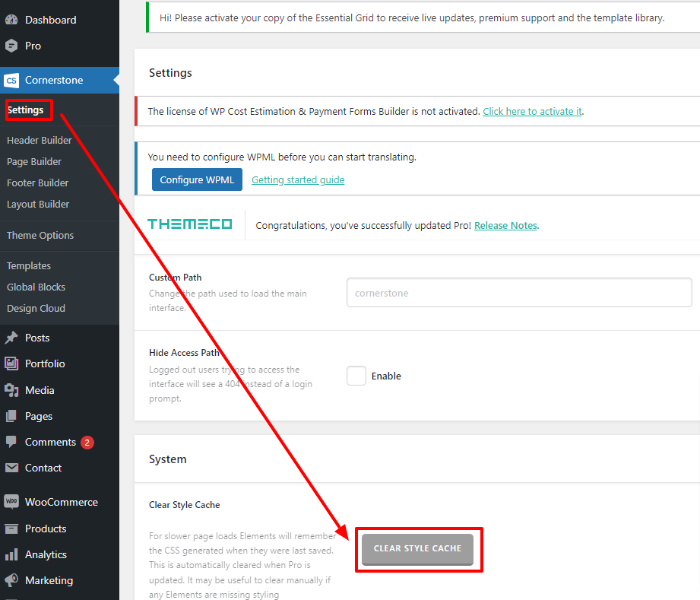The width and height of the screenshot is (700, 600).
Task: Click the Essential Grid activation notice text
Action: (x=412, y=17)
